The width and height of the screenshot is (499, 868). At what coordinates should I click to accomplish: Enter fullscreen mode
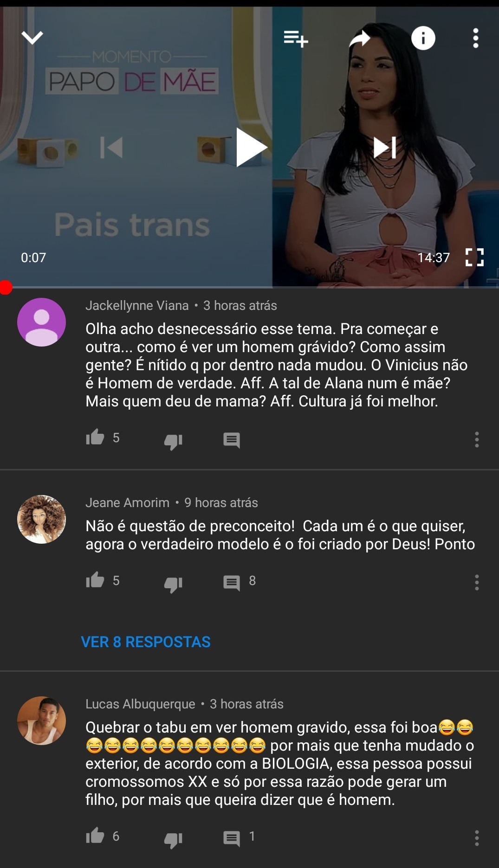474,257
